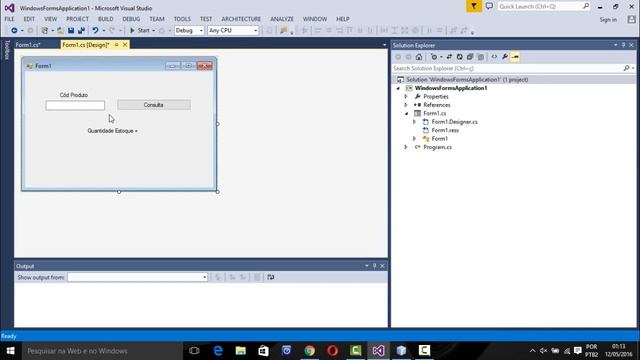Close the Output panel

382,266
